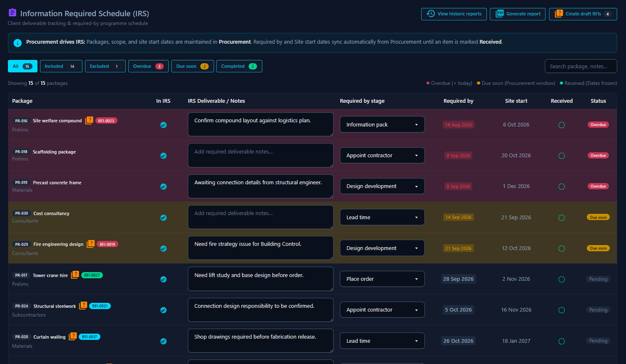Toggle In IRS check for Site welfare compound

pyautogui.click(x=163, y=125)
